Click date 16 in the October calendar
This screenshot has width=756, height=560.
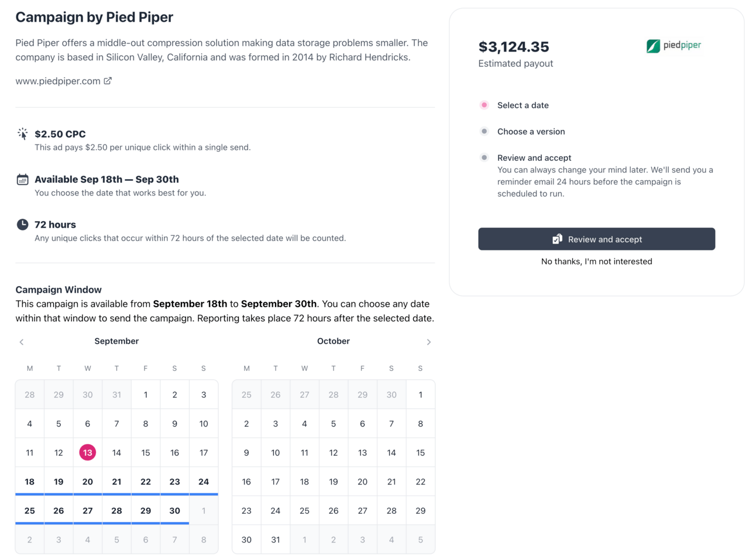click(x=246, y=482)
